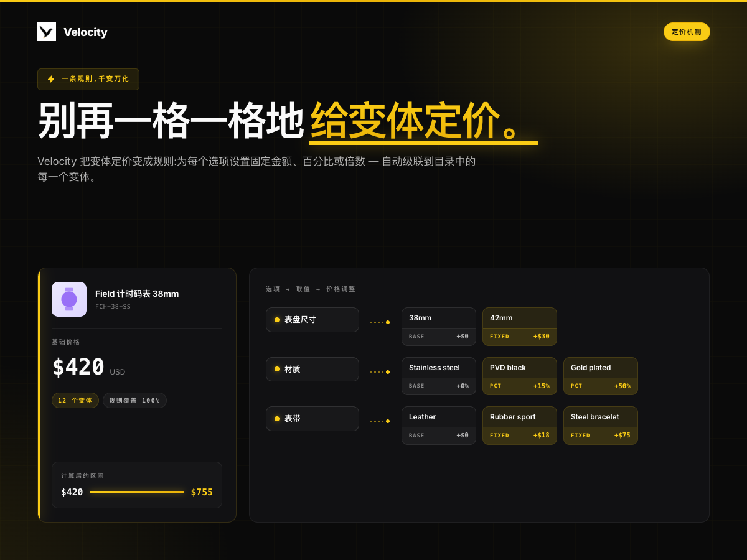Choose the Gold plated value card
Image resolution: width=747 pixels, height=560 pixels.
601,376
